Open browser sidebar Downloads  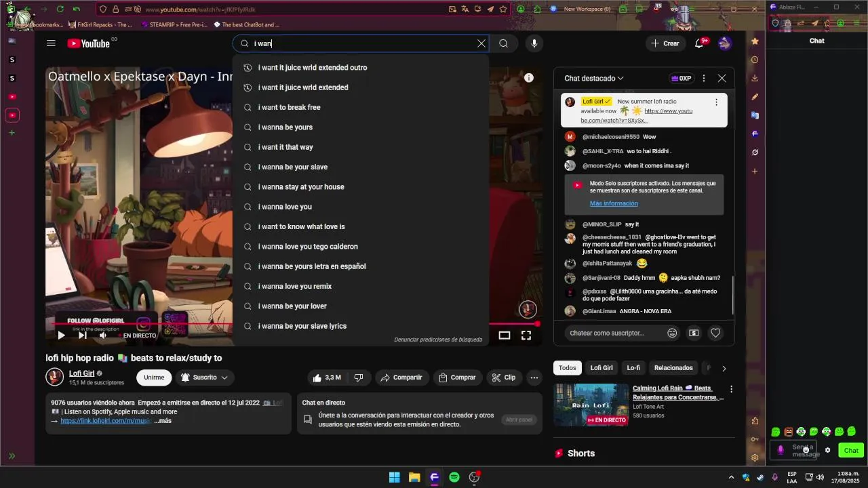coord(755,78)
